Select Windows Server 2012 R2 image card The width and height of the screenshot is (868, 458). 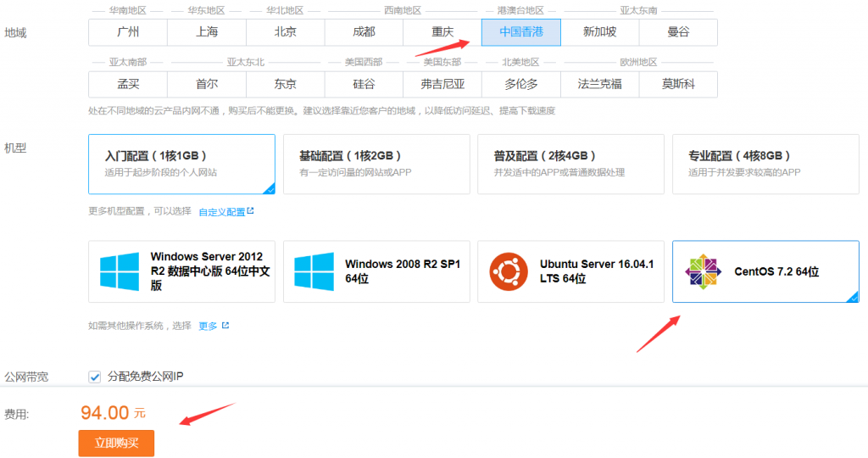[181, 271]
